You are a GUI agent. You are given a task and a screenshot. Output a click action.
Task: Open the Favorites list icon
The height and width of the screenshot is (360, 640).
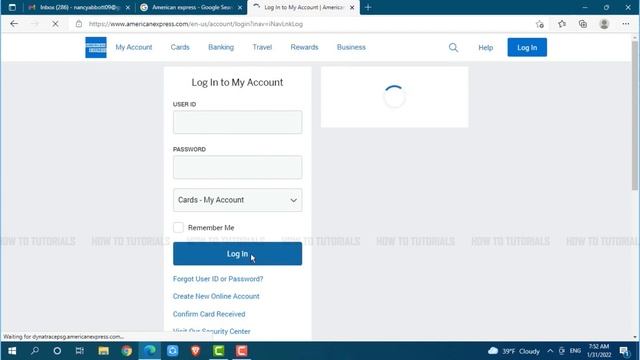click(562, 24)
